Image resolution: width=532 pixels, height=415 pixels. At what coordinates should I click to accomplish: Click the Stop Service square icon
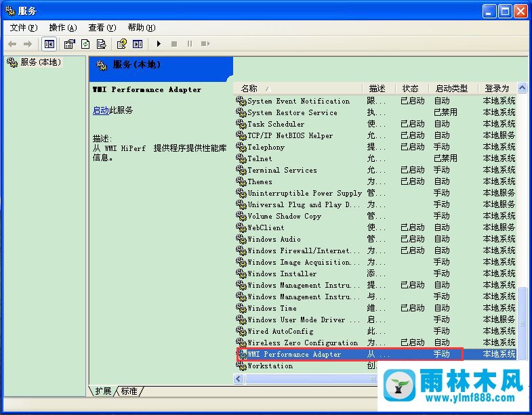pyautogui.click(x=174, y=44)
